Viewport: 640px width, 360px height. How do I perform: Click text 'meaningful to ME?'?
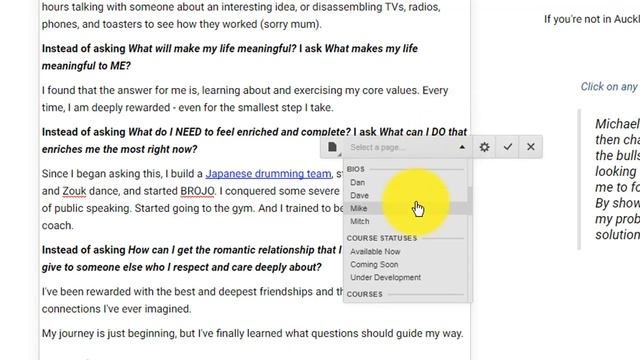[86, 66]
